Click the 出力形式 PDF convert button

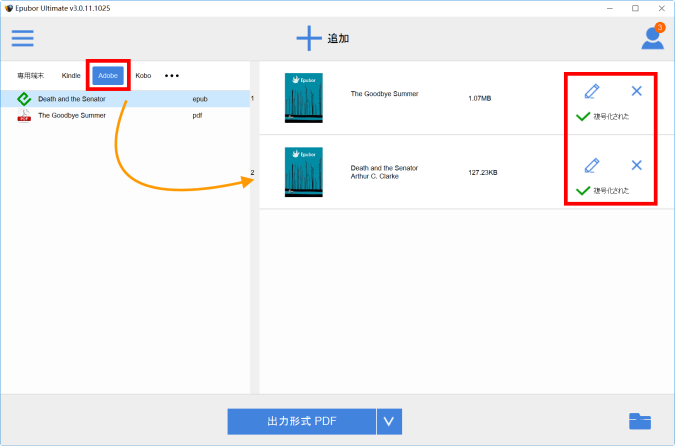[302, 421]
